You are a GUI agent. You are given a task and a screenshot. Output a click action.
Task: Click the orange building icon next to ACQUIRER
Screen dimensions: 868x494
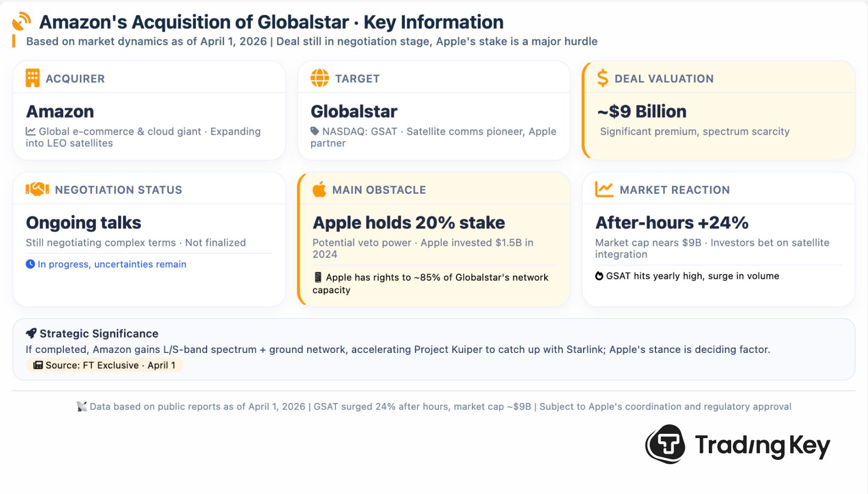click(32, 78)
